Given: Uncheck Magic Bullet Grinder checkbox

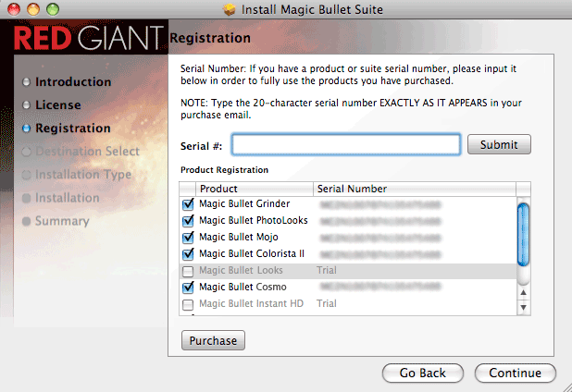Looking at the screenshot, I should [x=188, y=204].
